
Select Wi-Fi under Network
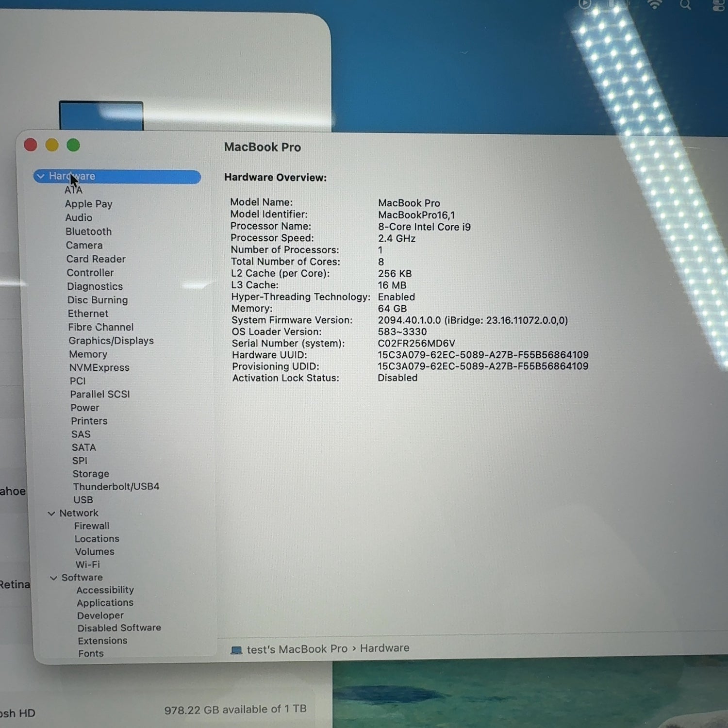click(x=88, y=564)
